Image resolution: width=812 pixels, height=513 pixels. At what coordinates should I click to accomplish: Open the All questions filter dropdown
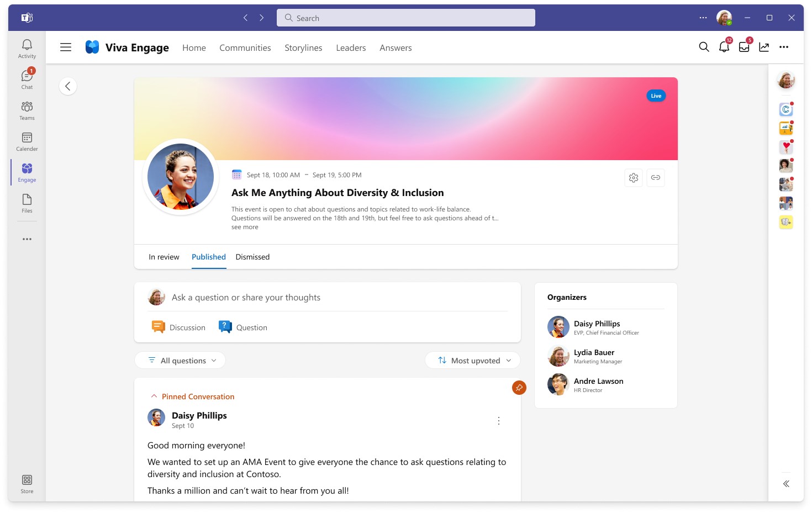click(x=180, y=360)
